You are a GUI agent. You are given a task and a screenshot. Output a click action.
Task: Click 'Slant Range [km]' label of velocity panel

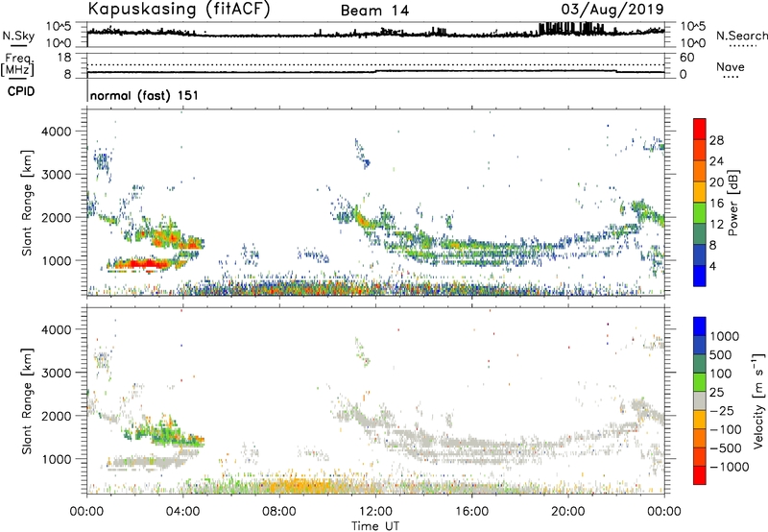[x=27, y=401]
